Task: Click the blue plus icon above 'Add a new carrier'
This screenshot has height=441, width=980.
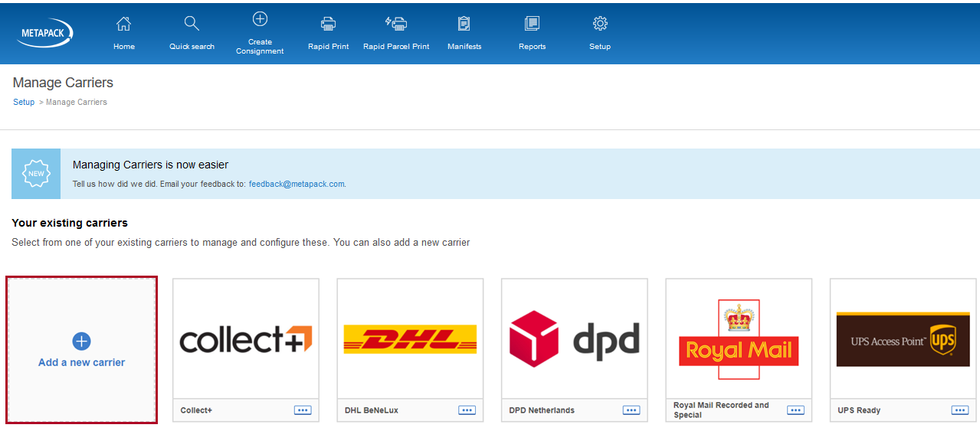Action: 81,341
